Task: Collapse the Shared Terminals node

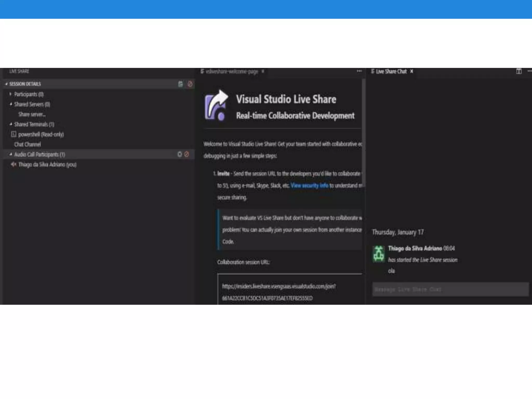Action: 11,124
